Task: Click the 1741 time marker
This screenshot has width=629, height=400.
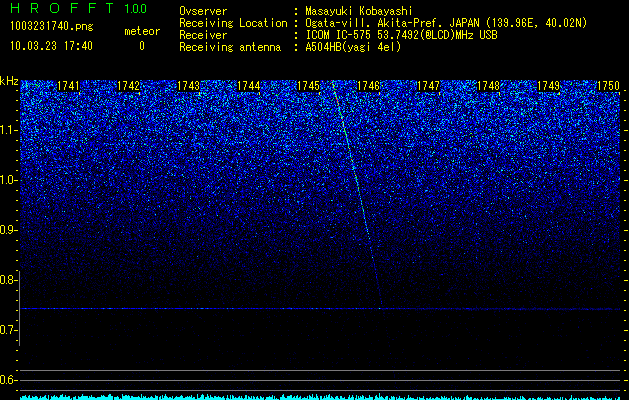Action: [x=69, y=86]
